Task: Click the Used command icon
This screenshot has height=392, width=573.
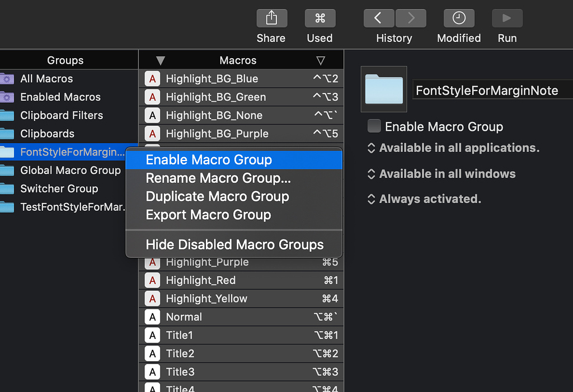Action: pos(320,17)
